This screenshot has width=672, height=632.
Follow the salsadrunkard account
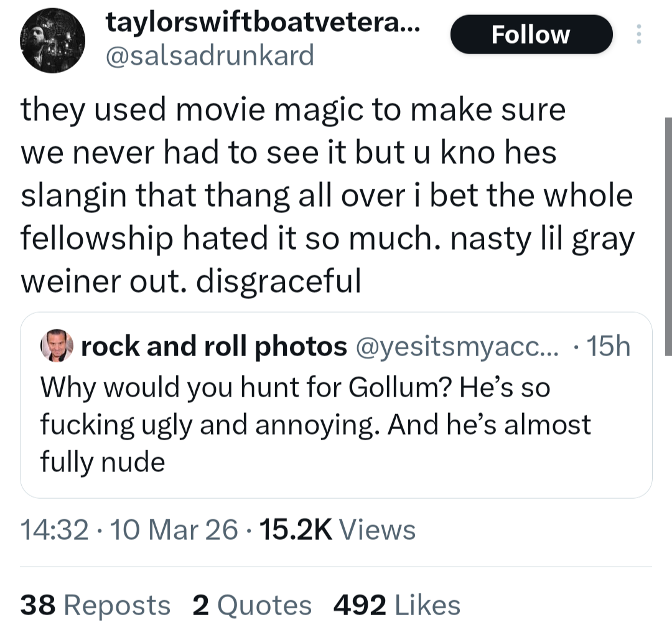[x=530, y=34]
